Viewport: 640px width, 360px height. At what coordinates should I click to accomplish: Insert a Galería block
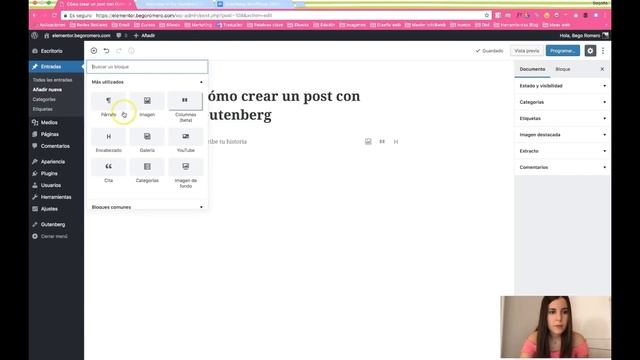coord(147,140)
